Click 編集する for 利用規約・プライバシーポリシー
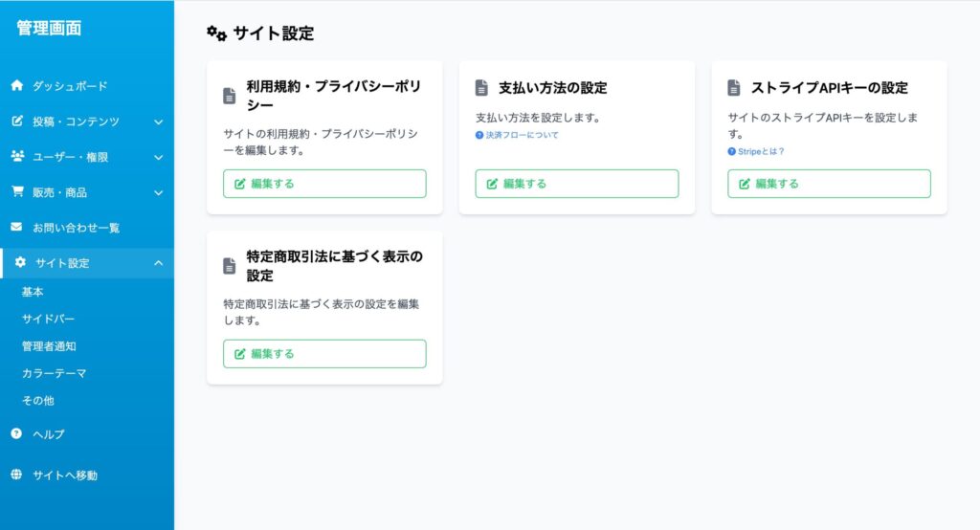980x530 pixels. [324, 184]
